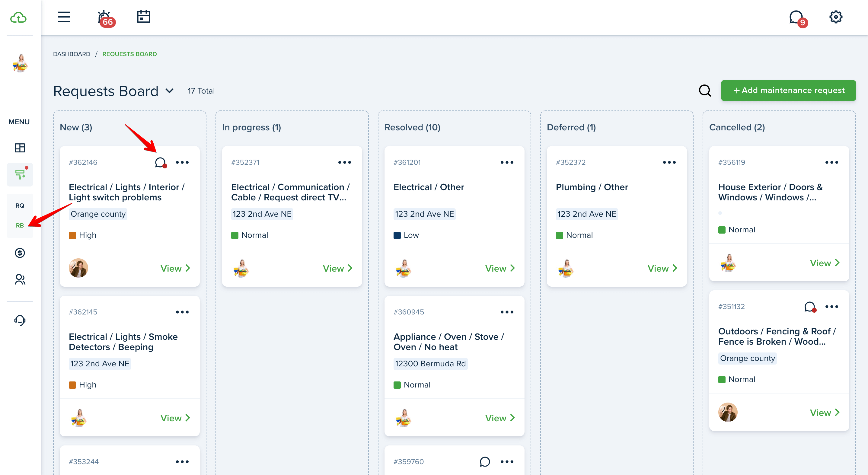Open the settings gear

point(836,17)
